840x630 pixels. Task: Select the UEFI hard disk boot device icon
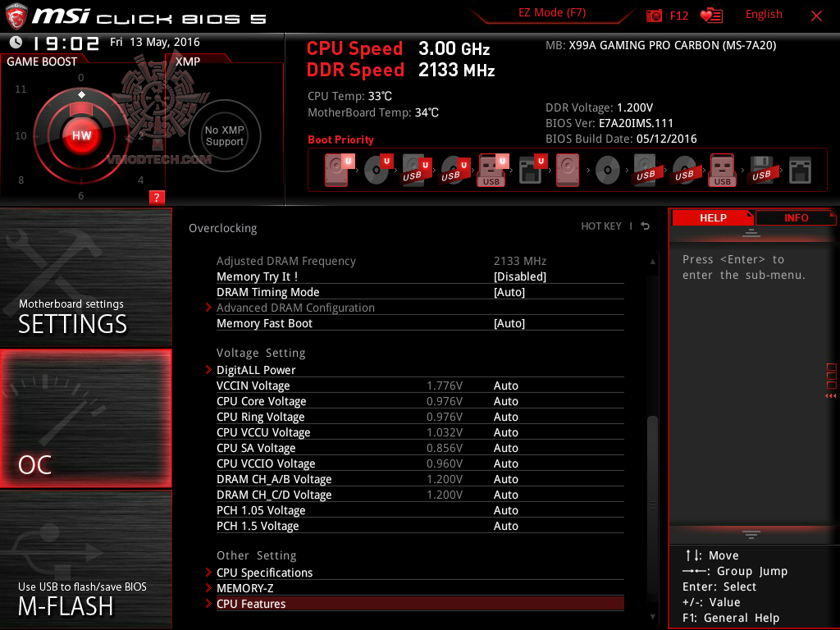pyautogui.click(x=339, y=170)
